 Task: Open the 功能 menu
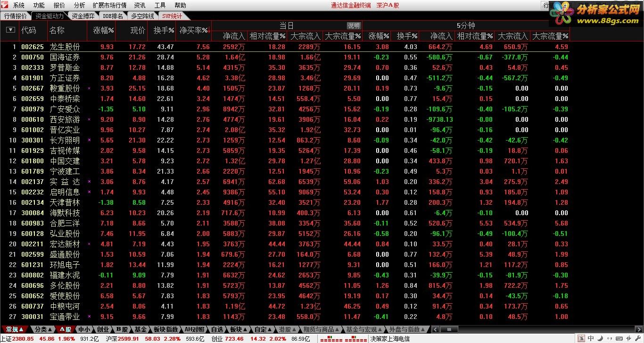(39, 5)
